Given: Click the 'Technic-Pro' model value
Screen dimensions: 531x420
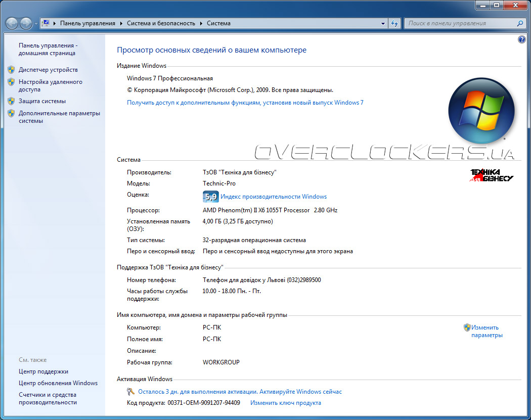Looking at the screenshot, I should [219, 183].
